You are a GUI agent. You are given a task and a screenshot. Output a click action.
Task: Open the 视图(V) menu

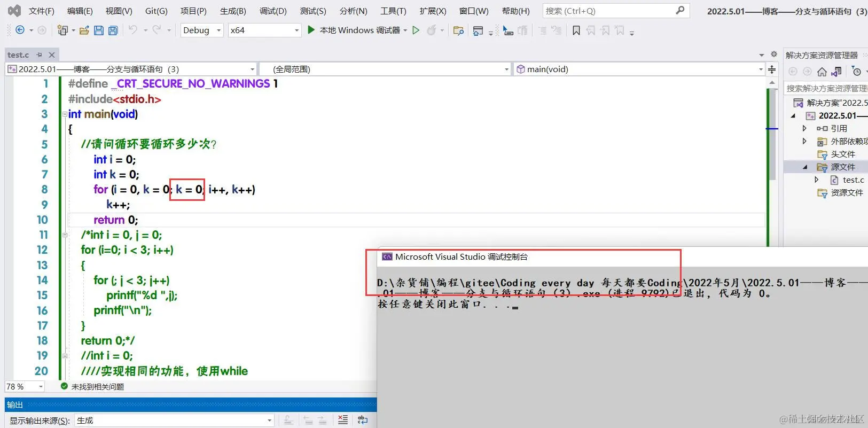click(x=119, y=11)
